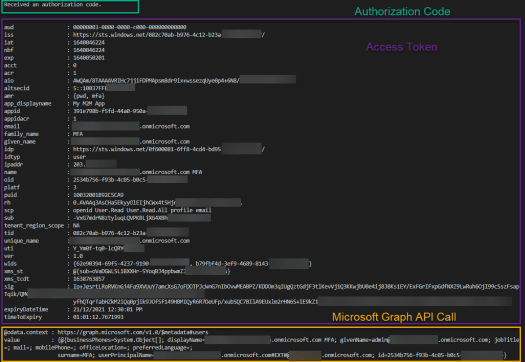The height and width of the screenshot is (362, 525).
Task: Click the "MFA" value beside family_name
Action: coord(78,134)
